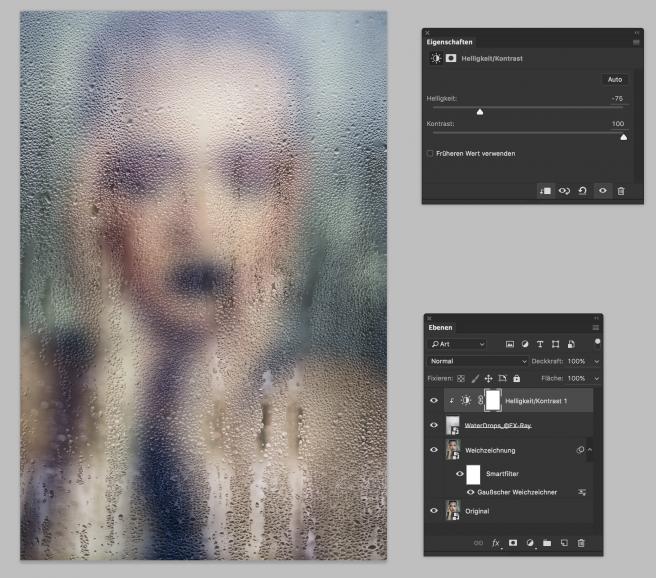The image size is (656, 578).
Task: Collapse the Ebenen panel with double arrows
Action: (596, 318)
